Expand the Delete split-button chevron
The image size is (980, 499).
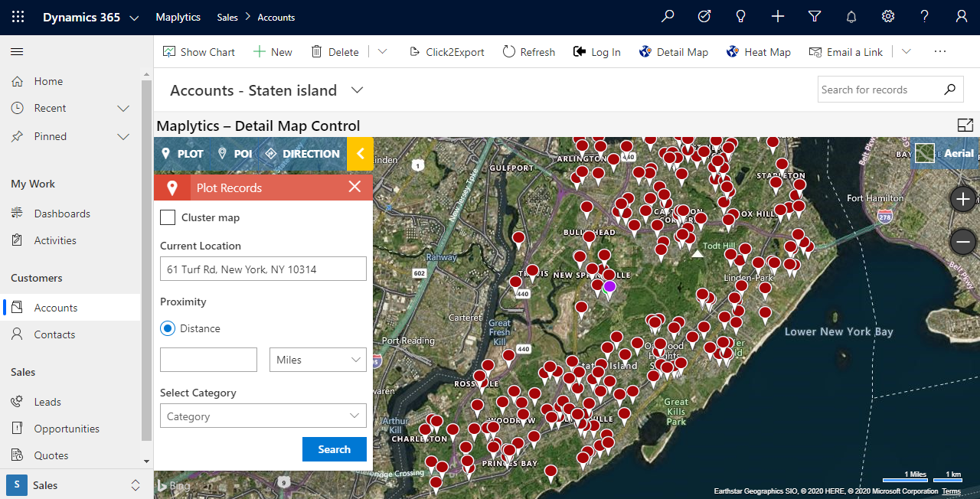click(382, 52)
